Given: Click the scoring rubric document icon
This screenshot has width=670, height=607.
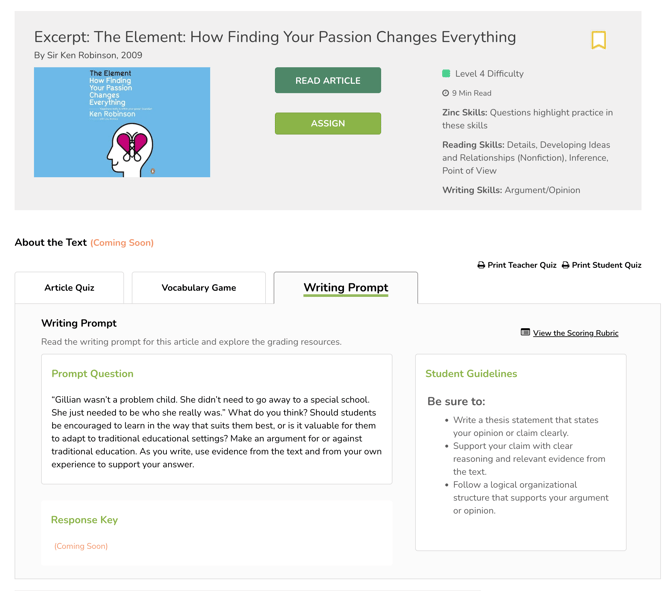Looking at the screenshot, I should (x=525, y=332).
